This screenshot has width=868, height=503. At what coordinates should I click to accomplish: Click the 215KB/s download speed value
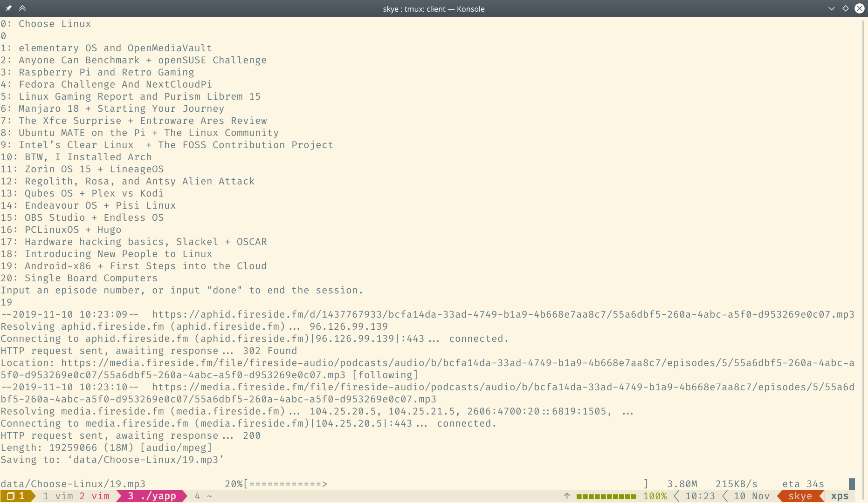click(x=737, y=484)
